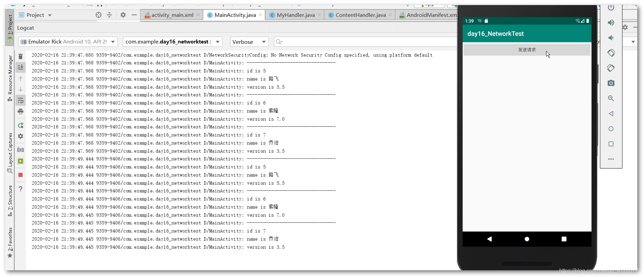Click the collapse all icon in Project toolbar
The width and height of the screenshot is (644, 277).
click(109, 15)
